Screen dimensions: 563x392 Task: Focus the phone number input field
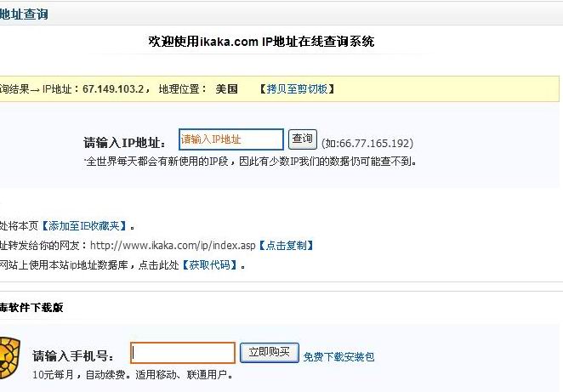(x=182, y=353)
